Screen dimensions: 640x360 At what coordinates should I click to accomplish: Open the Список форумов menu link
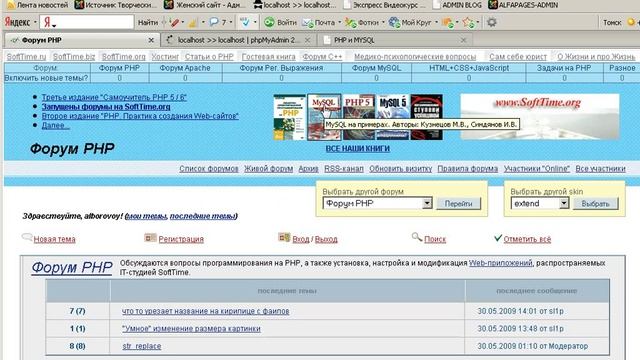[x=209, y=169]
